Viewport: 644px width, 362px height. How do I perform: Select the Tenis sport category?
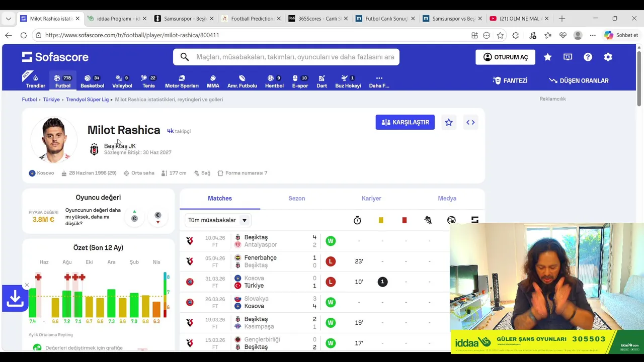[x=148, y=81]
